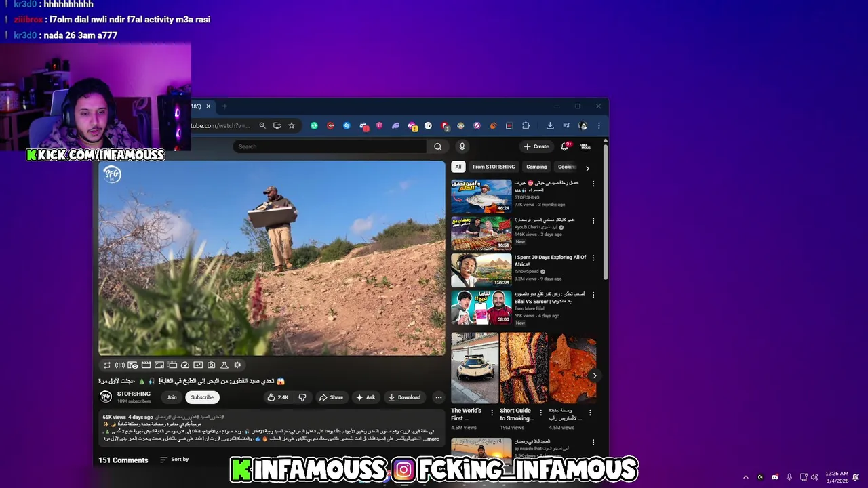The image size is (868, 488).
Task: Click the loop/repeat icon under video
Action: [x=106, y=365]
